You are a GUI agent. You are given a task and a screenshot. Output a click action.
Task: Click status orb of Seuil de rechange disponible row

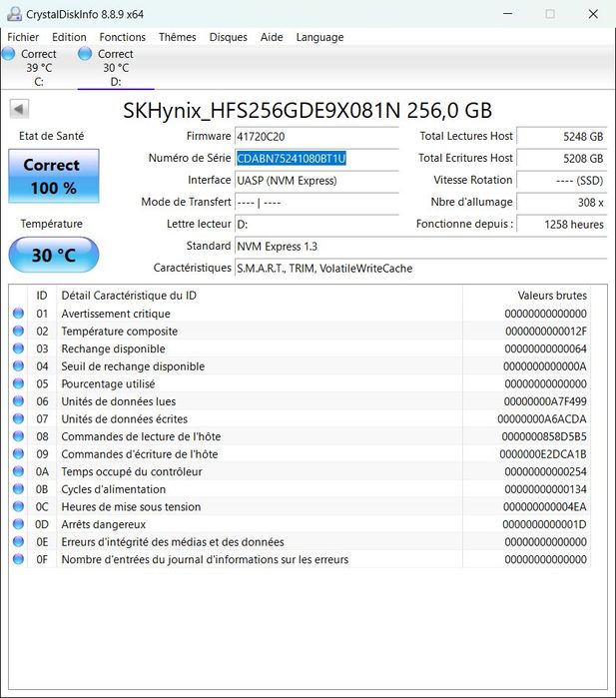click(x=18, y=365)
